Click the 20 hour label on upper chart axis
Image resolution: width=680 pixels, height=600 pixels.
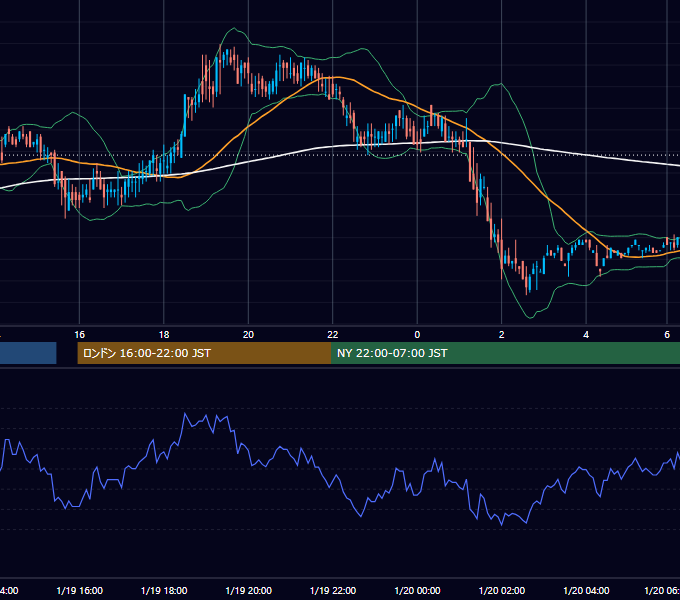coord(248,335)
